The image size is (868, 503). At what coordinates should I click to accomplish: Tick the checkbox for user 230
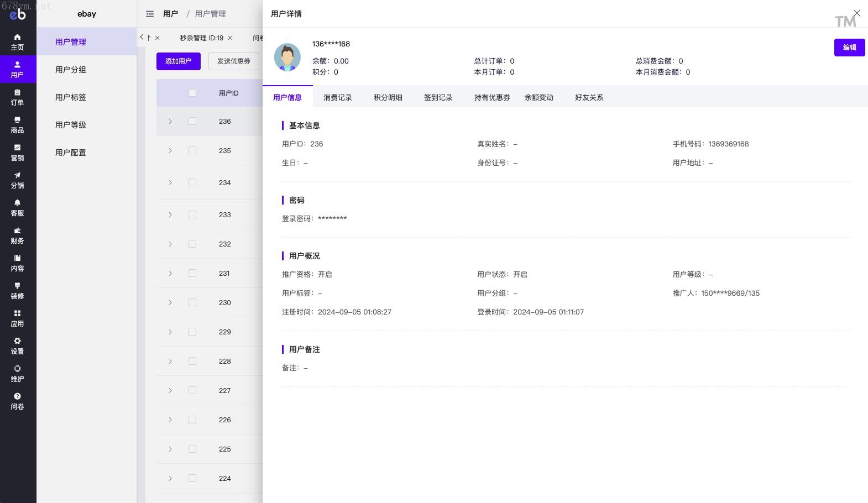[192, 302]
